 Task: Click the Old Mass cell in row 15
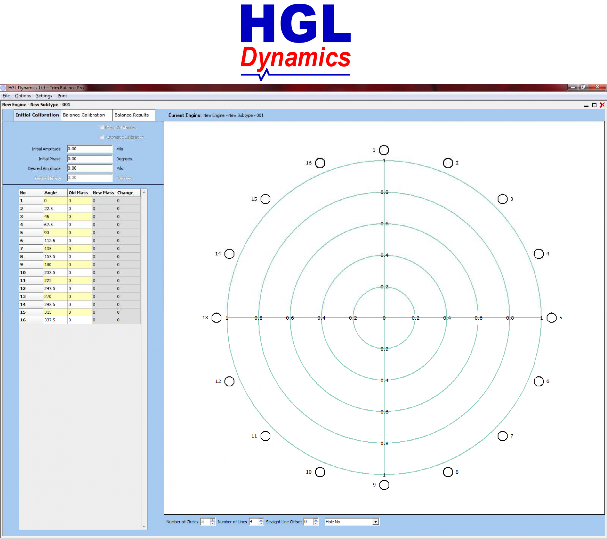(79, 312)
